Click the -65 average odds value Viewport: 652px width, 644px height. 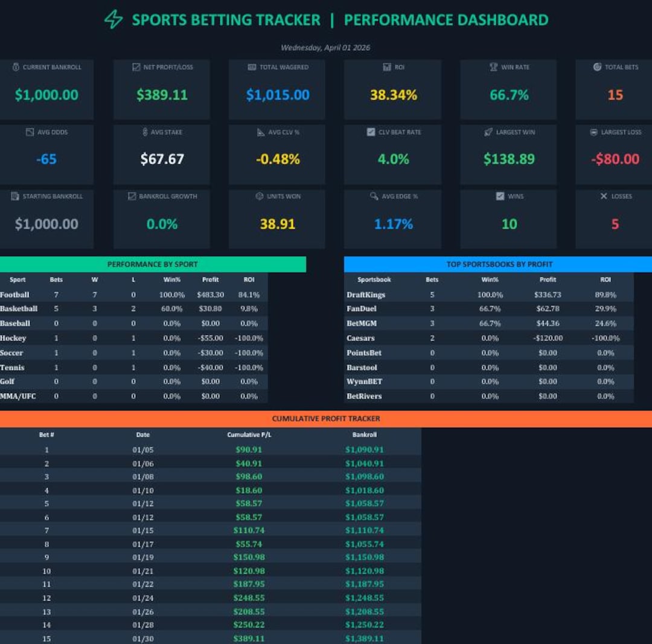pyautogui.click(x=46, y=159)
